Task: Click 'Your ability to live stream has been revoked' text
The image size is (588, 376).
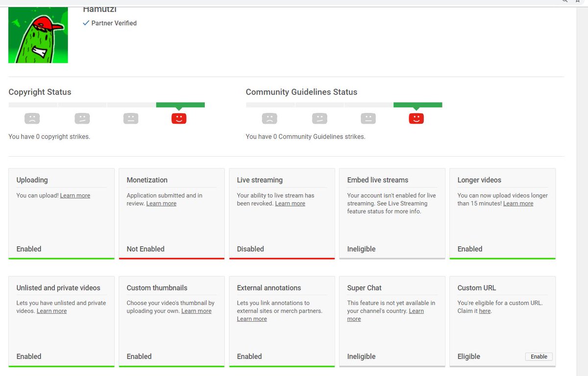Action: click(275, 199)
